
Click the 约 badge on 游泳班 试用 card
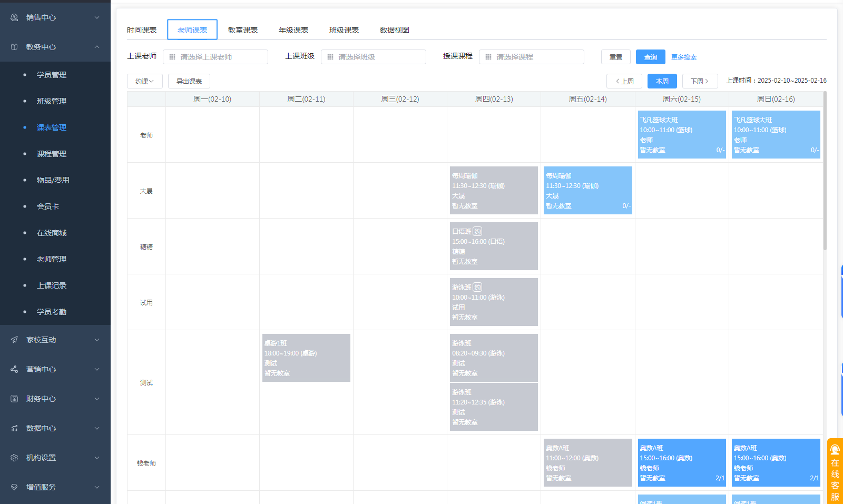click(x=477, y=287)
